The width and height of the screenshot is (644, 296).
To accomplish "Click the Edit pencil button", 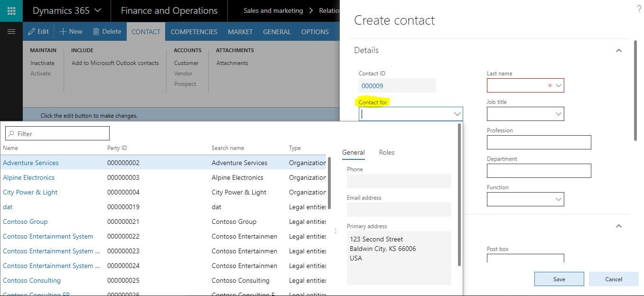I will (38, 32).
